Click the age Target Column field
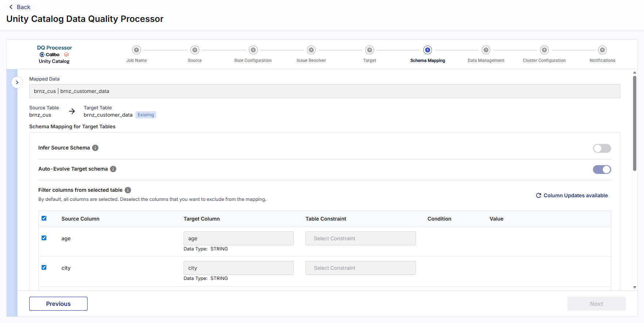 pos(239,238)
